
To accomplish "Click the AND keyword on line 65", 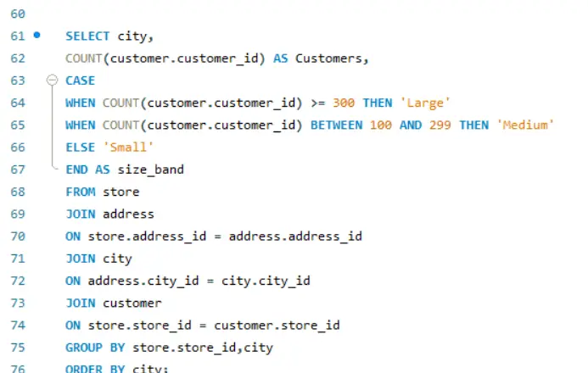I will pyautogui.click(x=411, y=125).
